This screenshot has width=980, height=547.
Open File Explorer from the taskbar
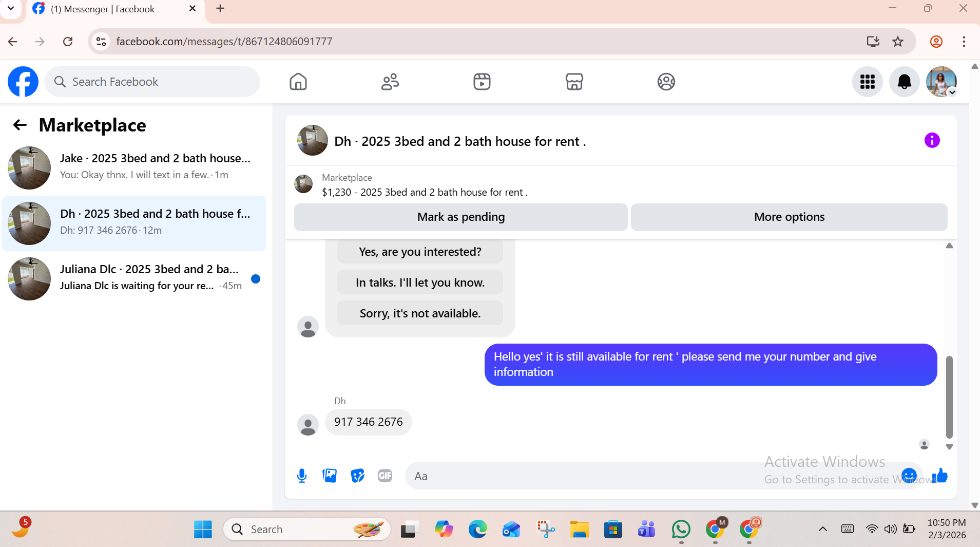580,529
